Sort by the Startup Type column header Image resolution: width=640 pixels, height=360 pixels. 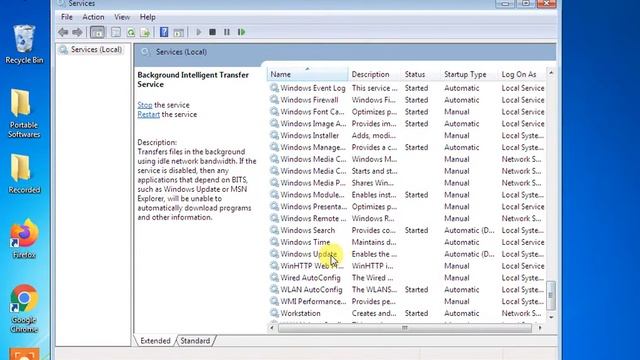(x=469, y=74)
